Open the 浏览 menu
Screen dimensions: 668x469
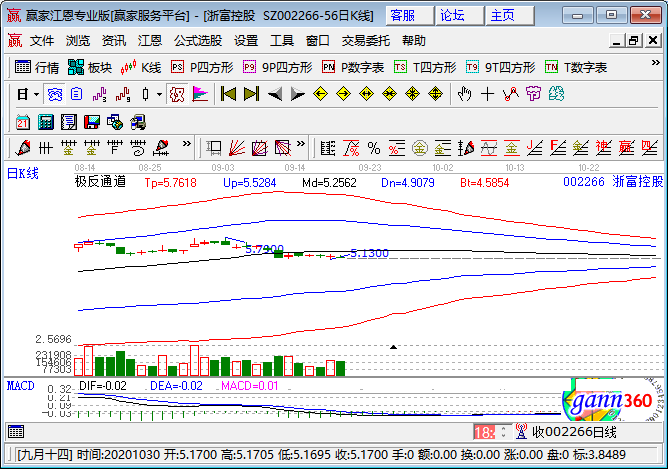pos(78,41)
